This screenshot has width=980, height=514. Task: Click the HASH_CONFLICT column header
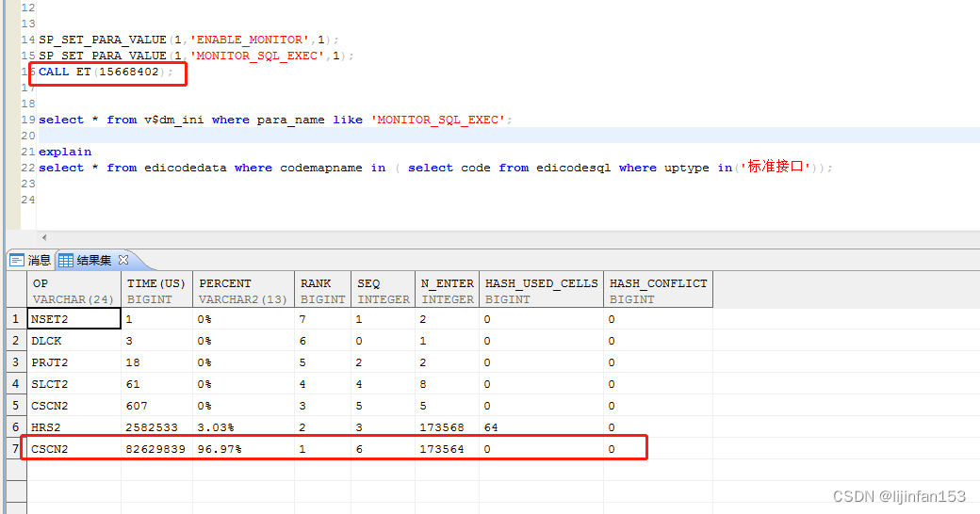point(658,290)
